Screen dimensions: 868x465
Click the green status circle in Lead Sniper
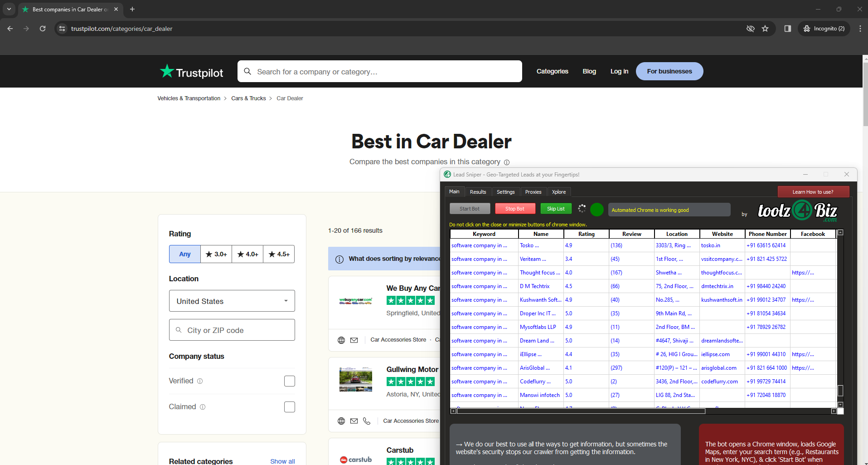click(597, 209)
